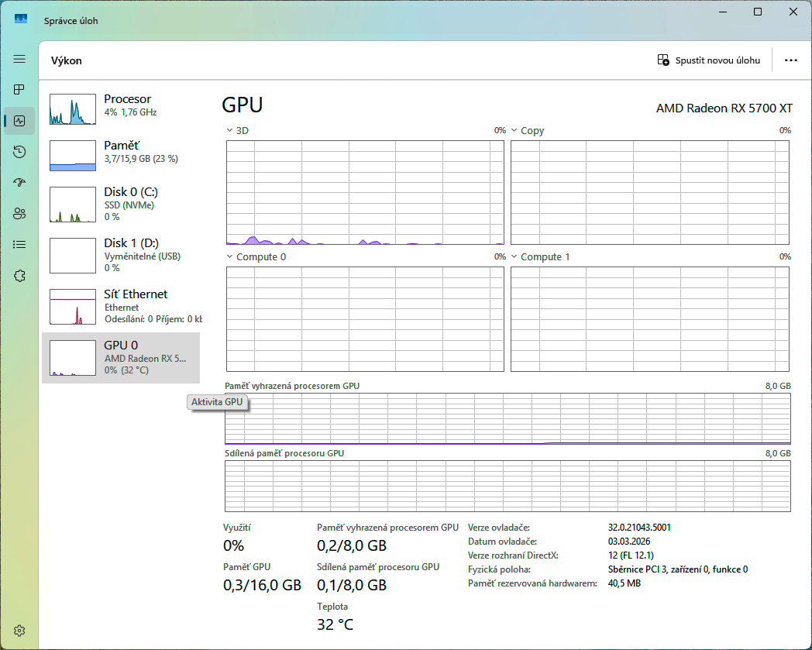Select the Performance sidebar icon

19,121
